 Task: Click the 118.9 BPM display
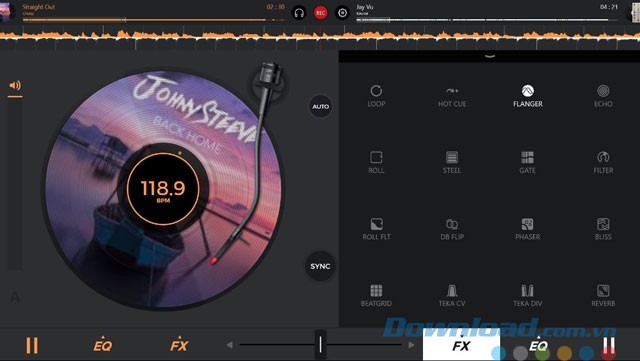[x=163, y=189]
